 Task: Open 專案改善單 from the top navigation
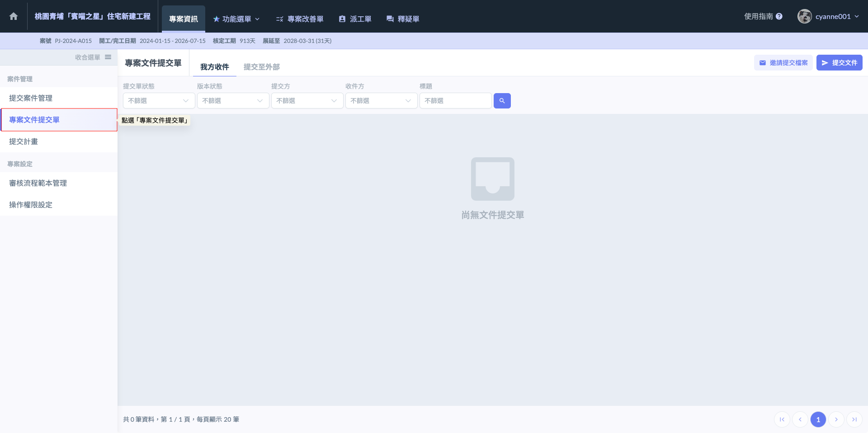(300, 19)
